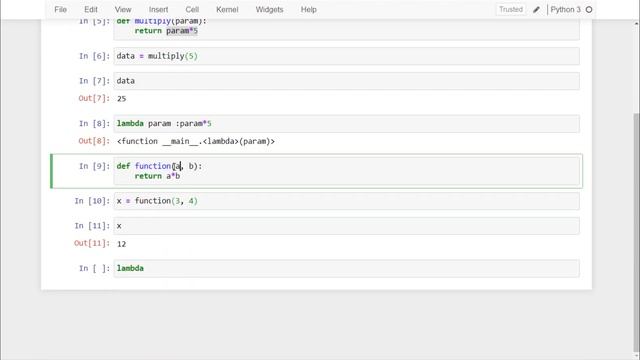
Task: Open the File menu
Action: (60, 9)
